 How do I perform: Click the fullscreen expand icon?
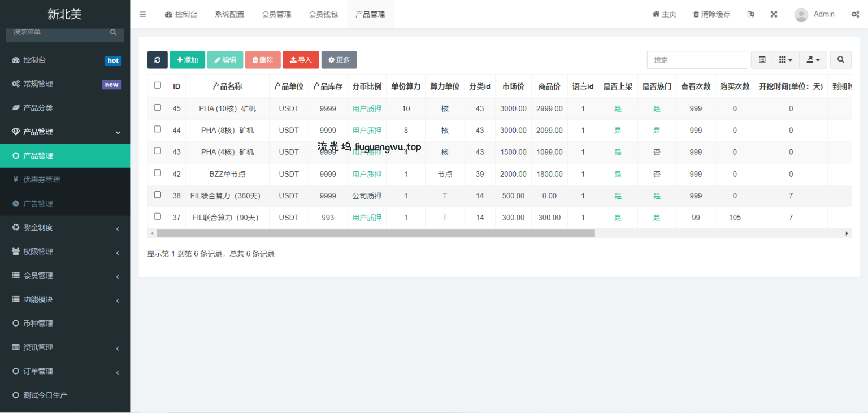(x=774, y=14)
